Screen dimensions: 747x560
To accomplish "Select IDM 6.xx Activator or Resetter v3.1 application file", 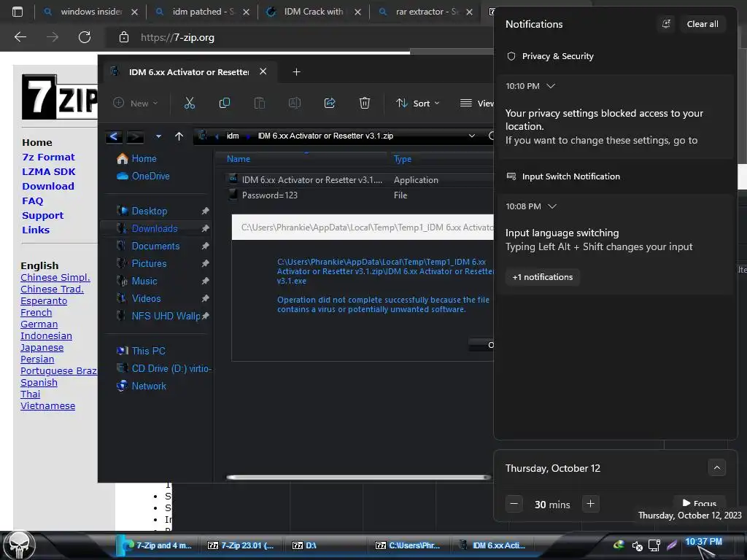I will pyautogui.click(x=311, y=180).
